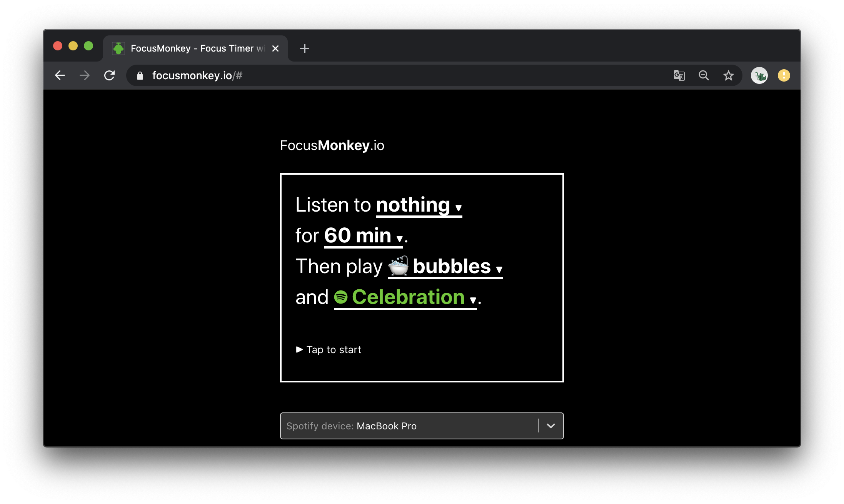Click the Spotify logo beside Celebration
The height and width of the screenshot is (504, 844).
pos(341,297)
